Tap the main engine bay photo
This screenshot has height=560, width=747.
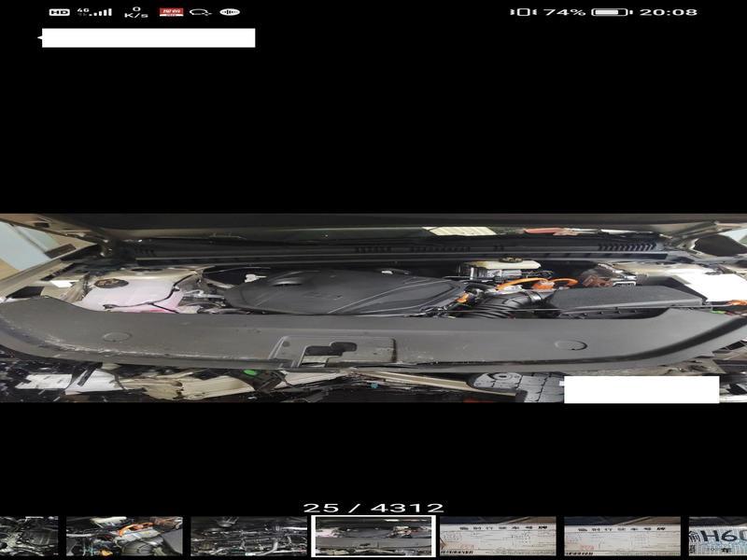coord(373,308)
